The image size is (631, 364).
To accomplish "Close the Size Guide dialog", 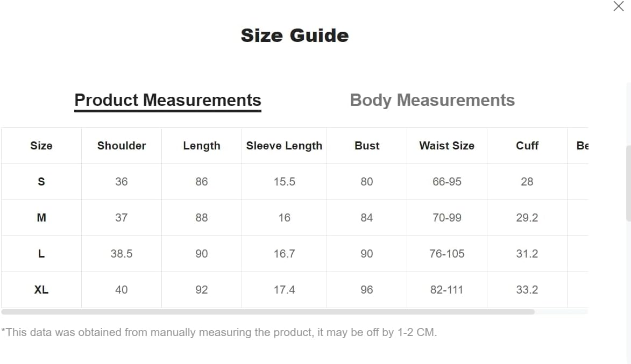I will 619,6.
